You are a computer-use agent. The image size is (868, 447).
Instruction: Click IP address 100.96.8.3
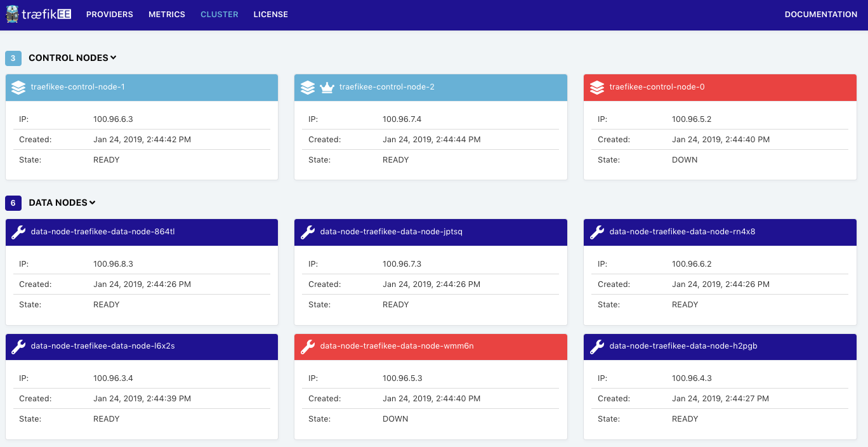pos(113,264)
